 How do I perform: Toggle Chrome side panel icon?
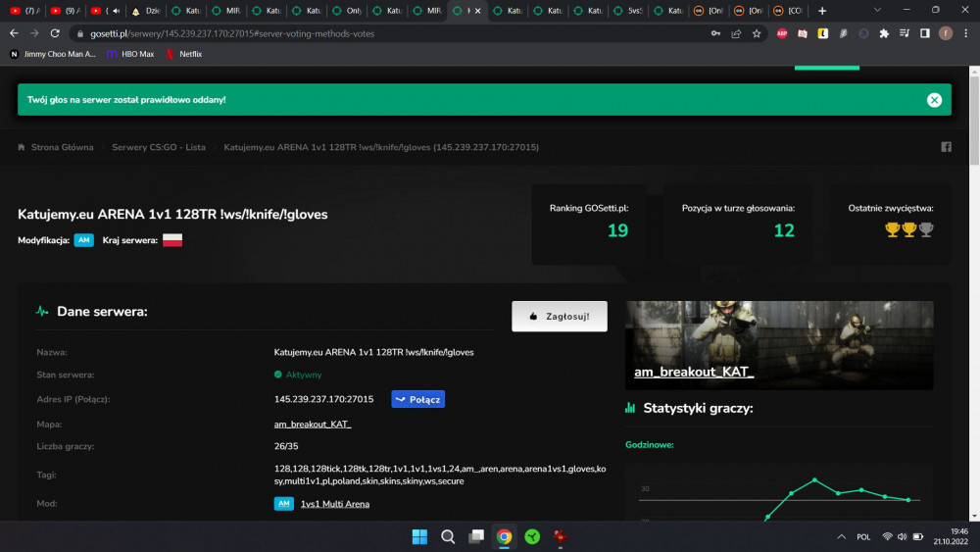pos(925,33)
